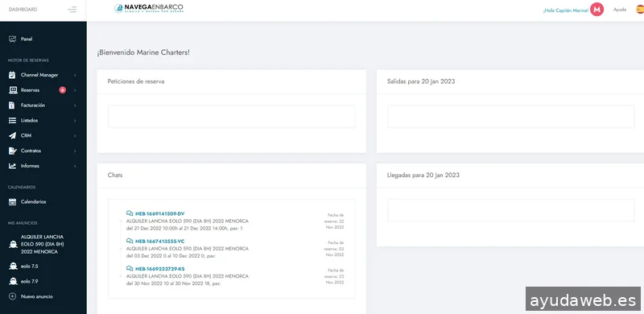Click ¡Hola Capitán Marine! greeting link
Viewport: 644px width, 314px height.
566,10
